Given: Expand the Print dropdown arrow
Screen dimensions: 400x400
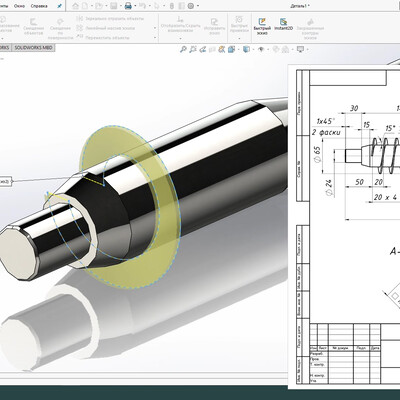Looking at the screenshot, I should [x=135, y=6].
